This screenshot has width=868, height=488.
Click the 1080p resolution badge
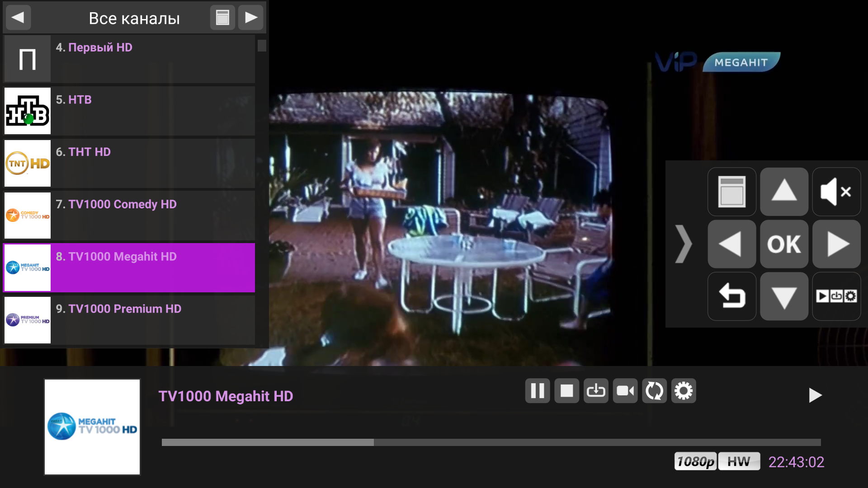click(x=695, y=461)
